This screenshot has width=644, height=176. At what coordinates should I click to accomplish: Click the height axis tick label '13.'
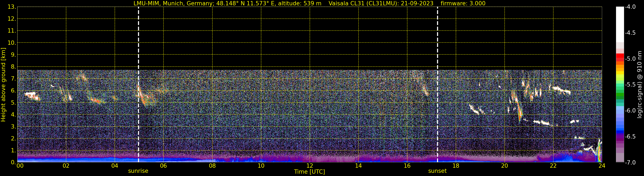[12, 7]
